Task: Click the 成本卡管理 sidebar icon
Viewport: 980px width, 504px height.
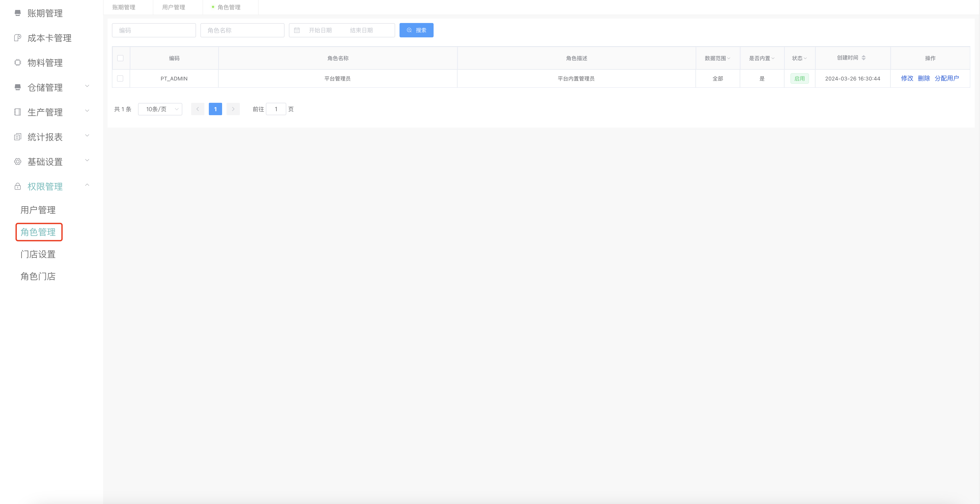Action: pos(17,38)
